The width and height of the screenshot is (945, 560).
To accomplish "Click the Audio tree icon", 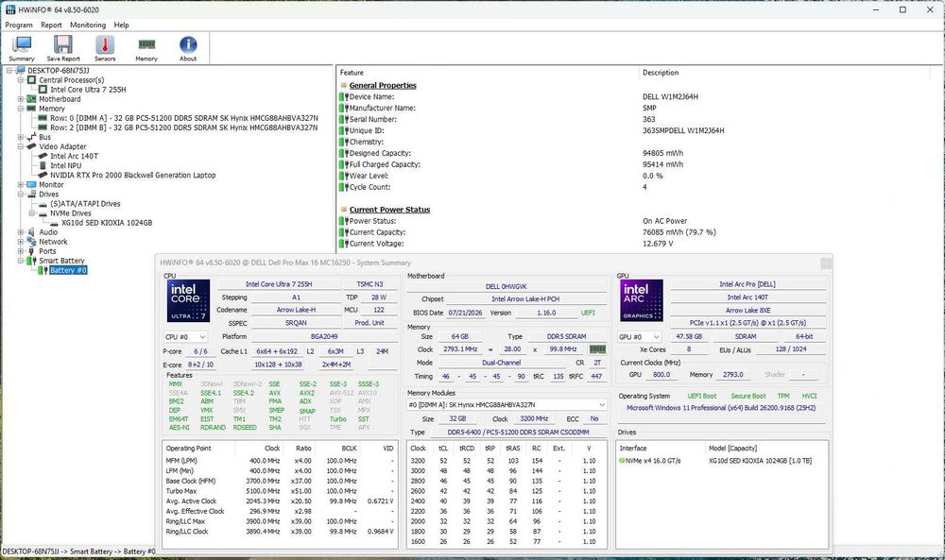I will (x=31, y=231).
